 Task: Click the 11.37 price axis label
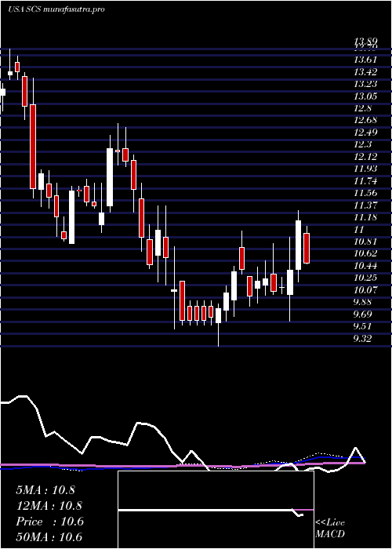[x=366, y=205]
